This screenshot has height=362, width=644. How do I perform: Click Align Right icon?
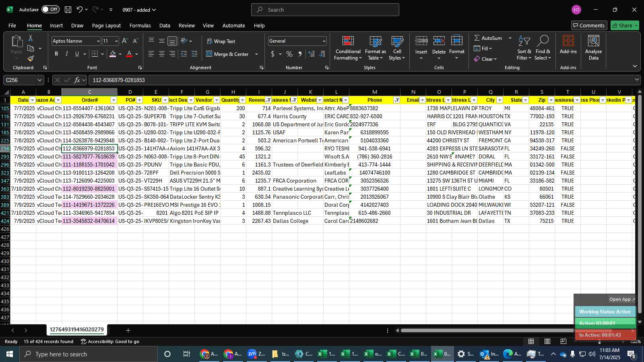[x=172, y=54]
